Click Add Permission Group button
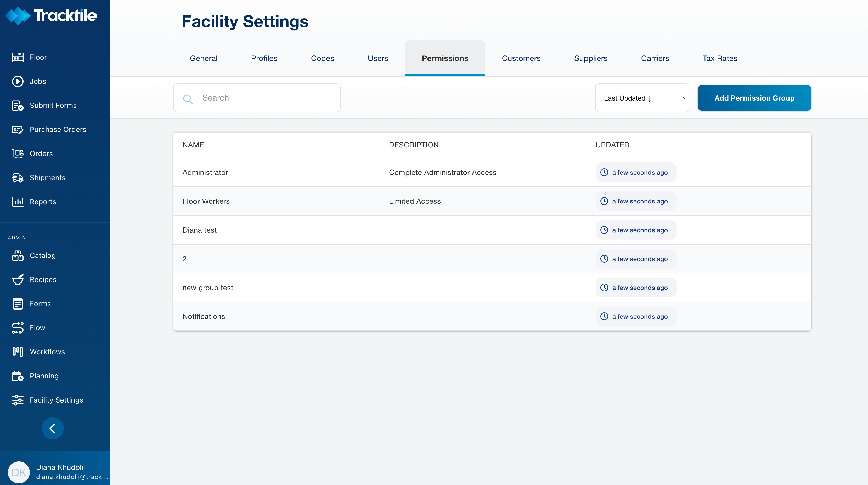 754,98
